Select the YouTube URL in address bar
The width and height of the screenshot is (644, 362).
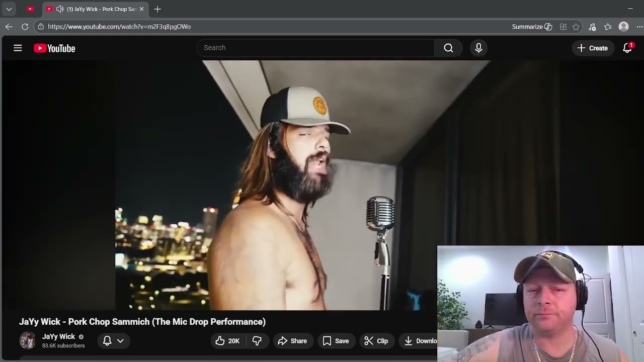[x=119, y=27]
